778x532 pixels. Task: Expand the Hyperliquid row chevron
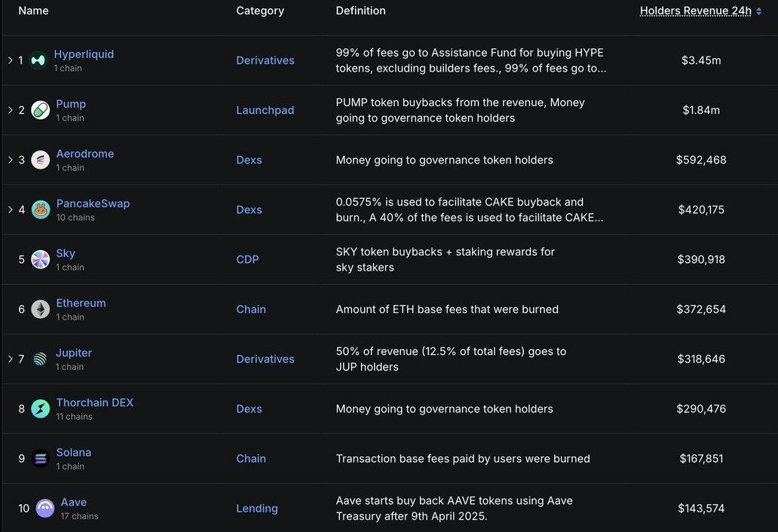10,60
